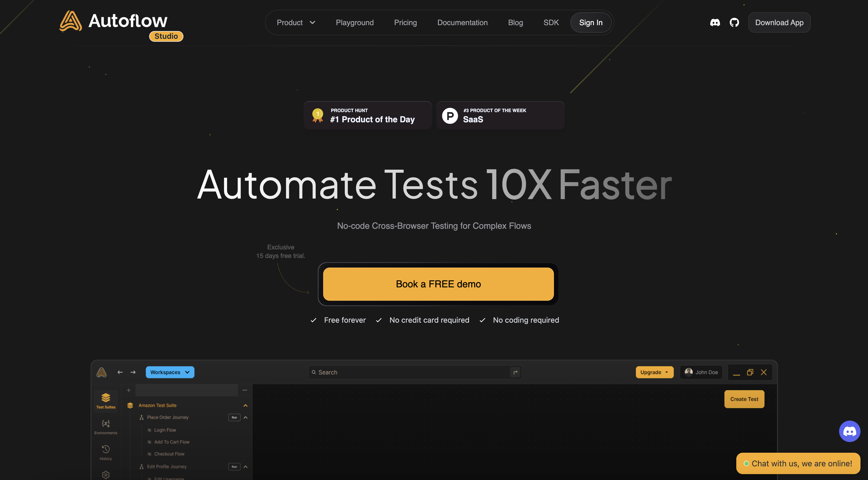The image size is (868, 480).
Task: Click the floating Discord chat bubble
Action: point(850,431)
